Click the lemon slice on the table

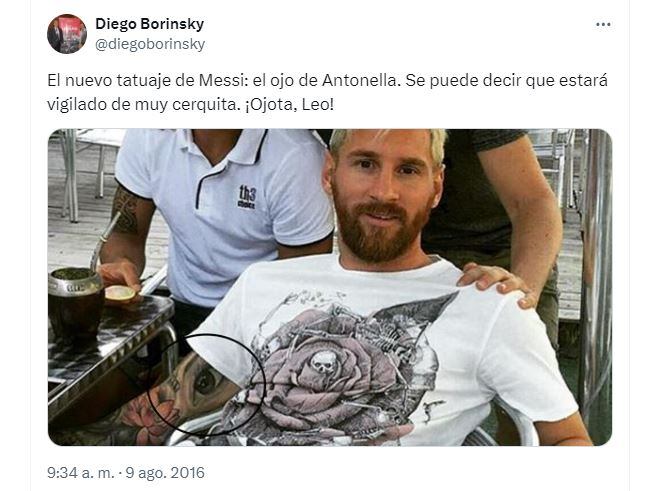pyautogui.click(x=120, y=293)
